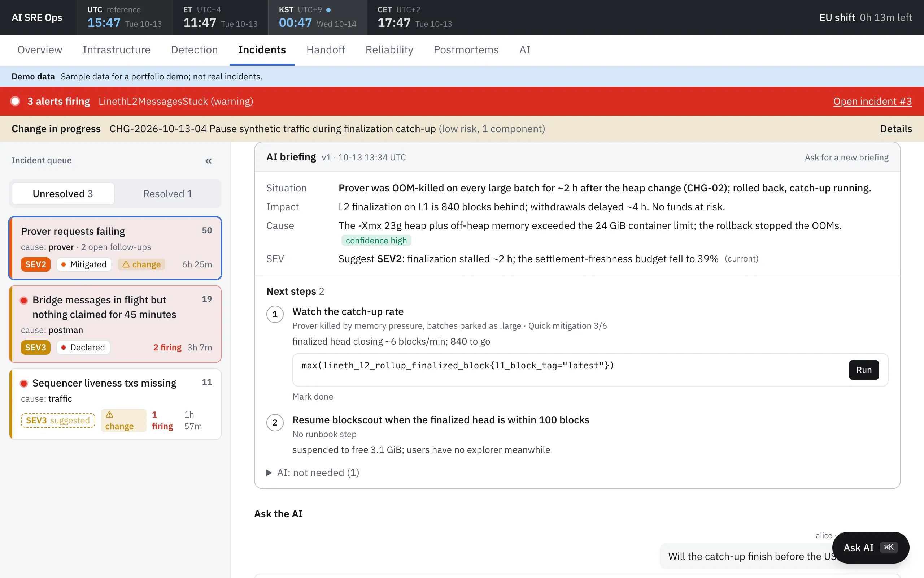This screenshot has height=578, width=924.
Task: Ask for a new briefing
Action: (846, 158)
